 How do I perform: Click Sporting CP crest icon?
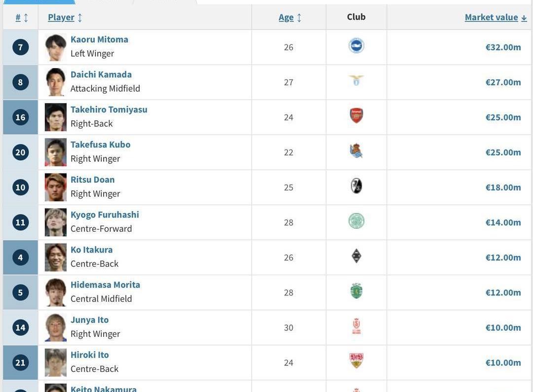click(x=356, y=291)
